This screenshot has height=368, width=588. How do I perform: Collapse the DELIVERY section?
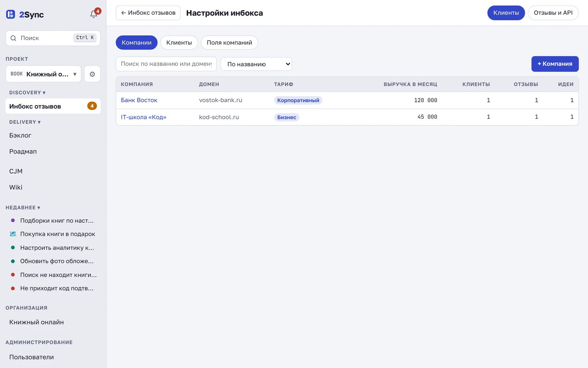tap(25, 122)
